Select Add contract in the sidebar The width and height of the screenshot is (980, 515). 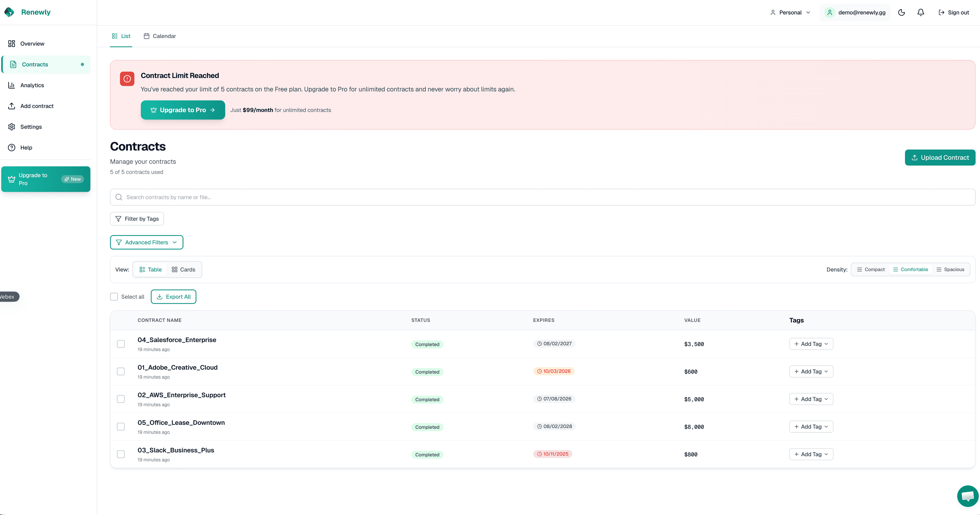tap(36, 106)
